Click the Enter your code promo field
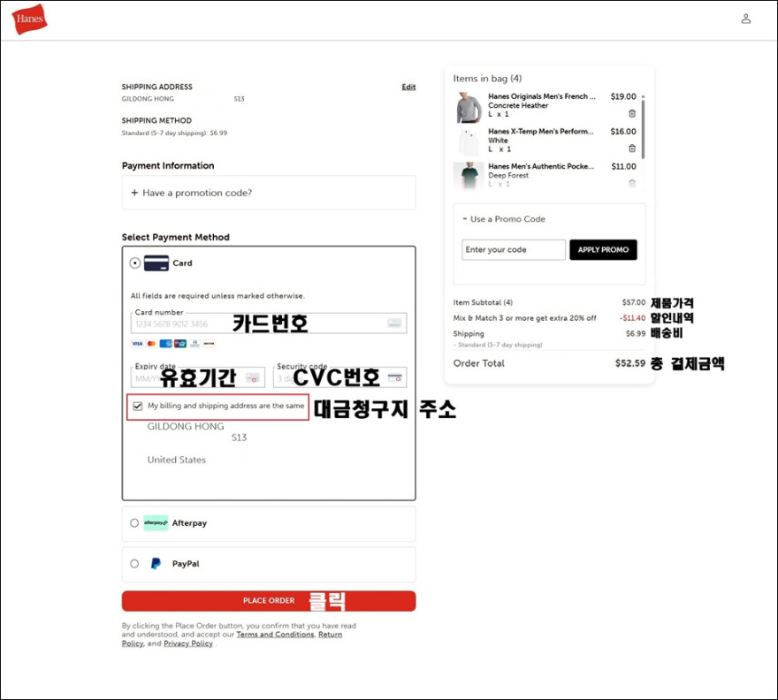 click(x=514, y=249)
